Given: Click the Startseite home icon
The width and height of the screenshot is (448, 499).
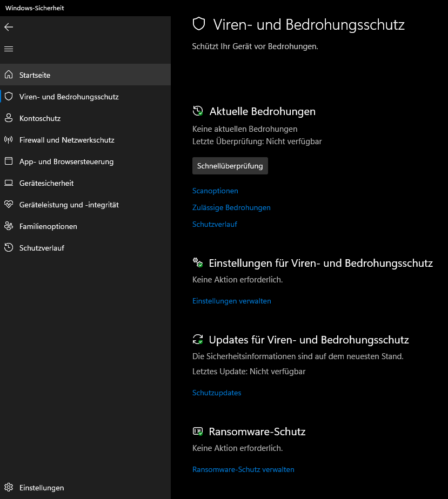Looking at the screenshot, I should (9, 75).
